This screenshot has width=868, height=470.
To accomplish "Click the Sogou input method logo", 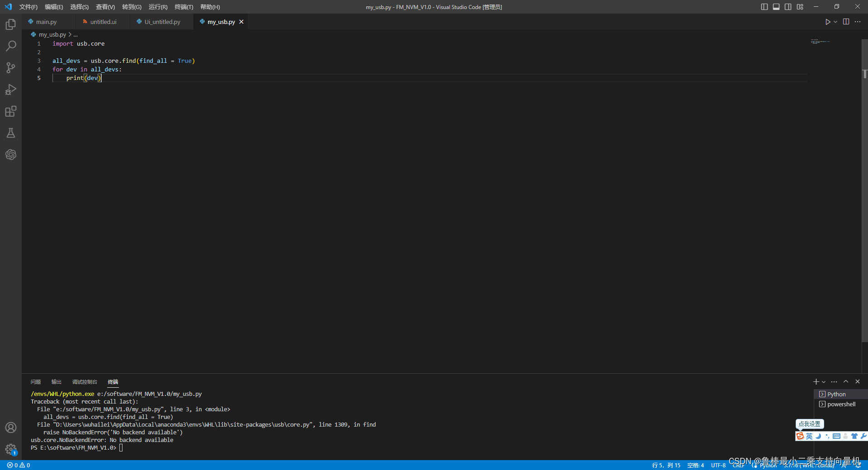I will tap(800, 436).
